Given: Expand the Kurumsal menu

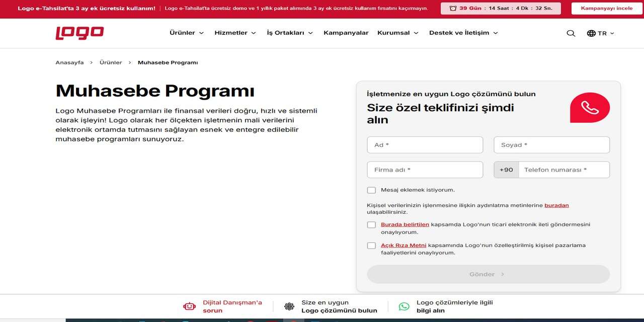Looking at the screenshot, I should point(397,33).
